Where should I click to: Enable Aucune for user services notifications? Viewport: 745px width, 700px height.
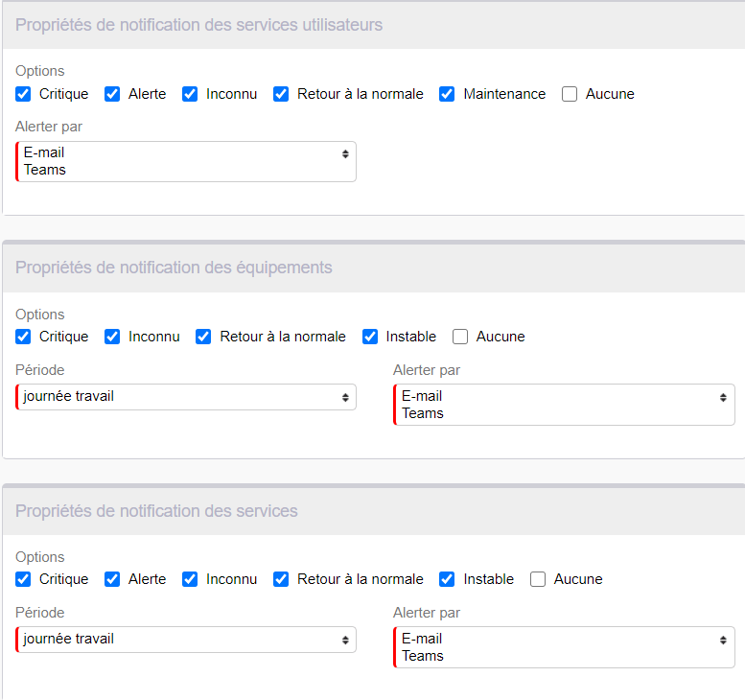[x=570, y=94]
